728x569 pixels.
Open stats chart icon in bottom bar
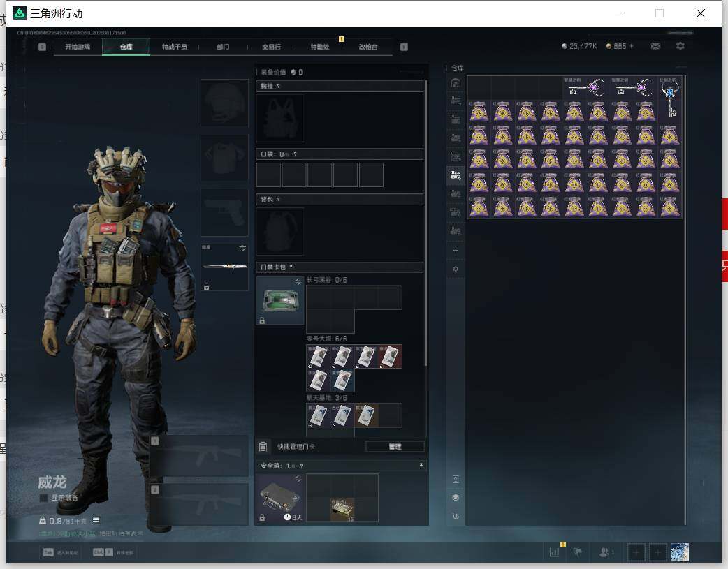pos(554,552)
